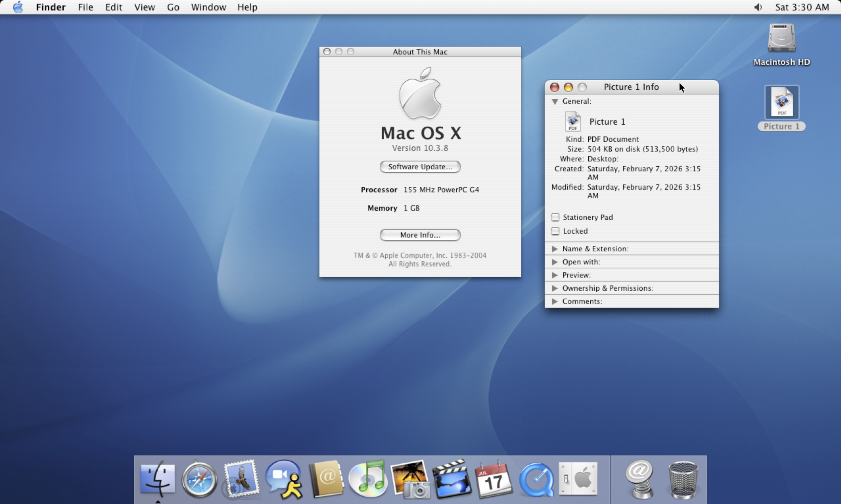Open iChat in the Dock

[x=284, y=479]
